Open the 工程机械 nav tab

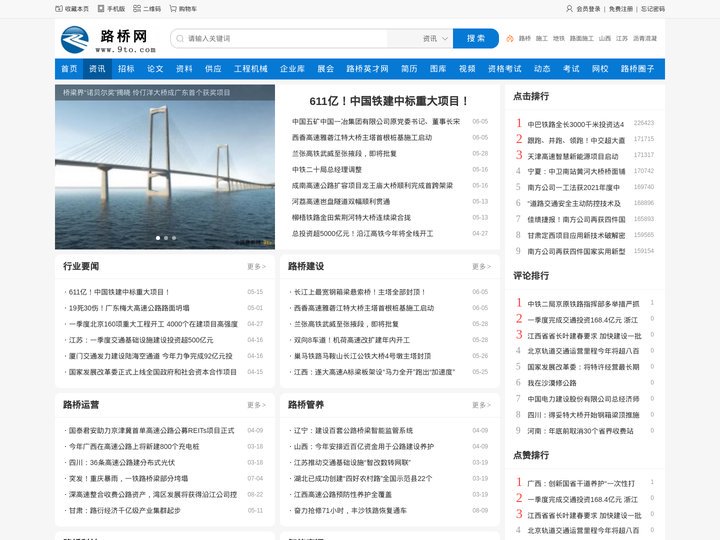251,69
